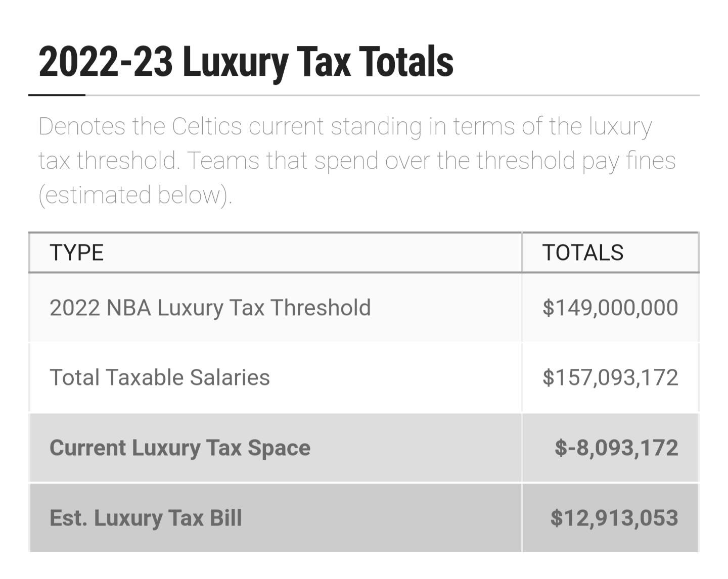The height and width of the screenshot is (579, 728).
Task: Click the word "Teams" in the description
Action: pos(223,161)
